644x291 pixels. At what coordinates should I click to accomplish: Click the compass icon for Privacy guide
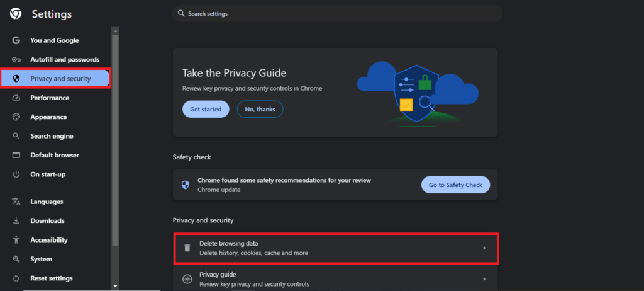coord(187,279)
